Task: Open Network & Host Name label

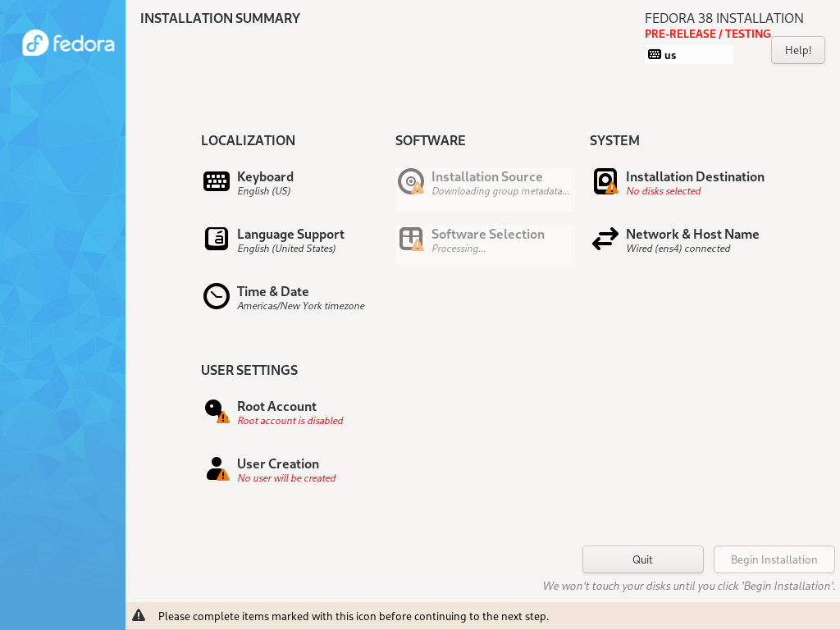Action: point(692,234)
